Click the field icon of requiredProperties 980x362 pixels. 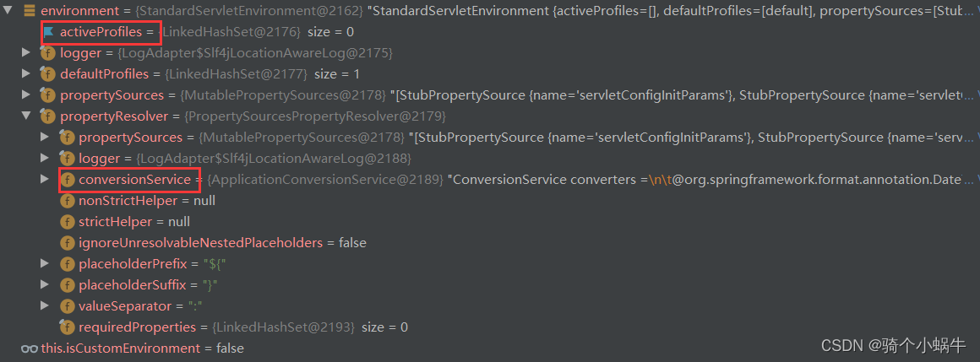[67, 327]
